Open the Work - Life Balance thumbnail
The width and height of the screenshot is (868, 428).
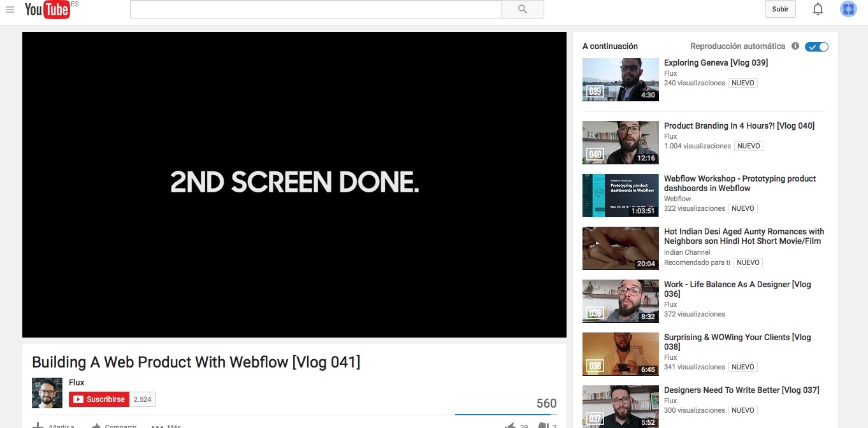pyautogui.click(x=621, y=301)
